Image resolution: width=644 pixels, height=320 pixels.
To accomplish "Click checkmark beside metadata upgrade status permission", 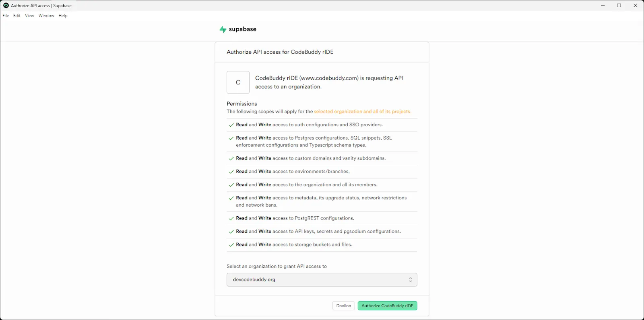I will coord(231,198).
